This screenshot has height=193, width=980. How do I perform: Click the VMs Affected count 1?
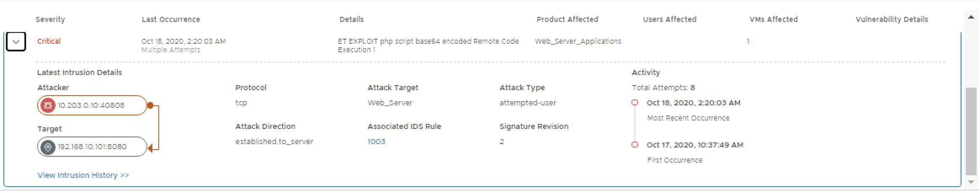coord(748,41)
